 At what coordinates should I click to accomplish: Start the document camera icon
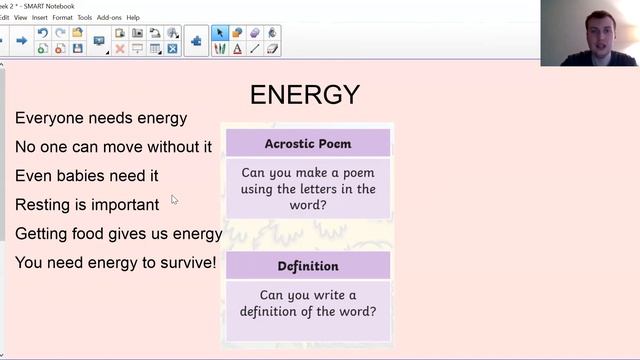(155, 33)
